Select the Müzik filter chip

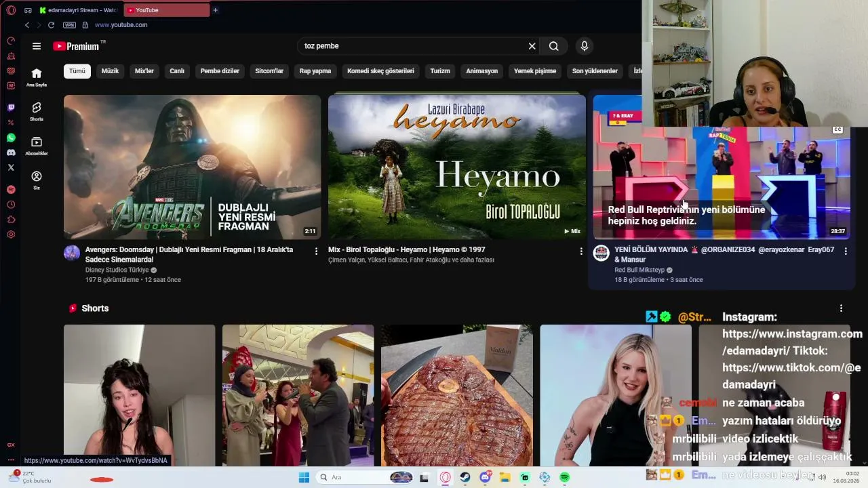(110, 71)
